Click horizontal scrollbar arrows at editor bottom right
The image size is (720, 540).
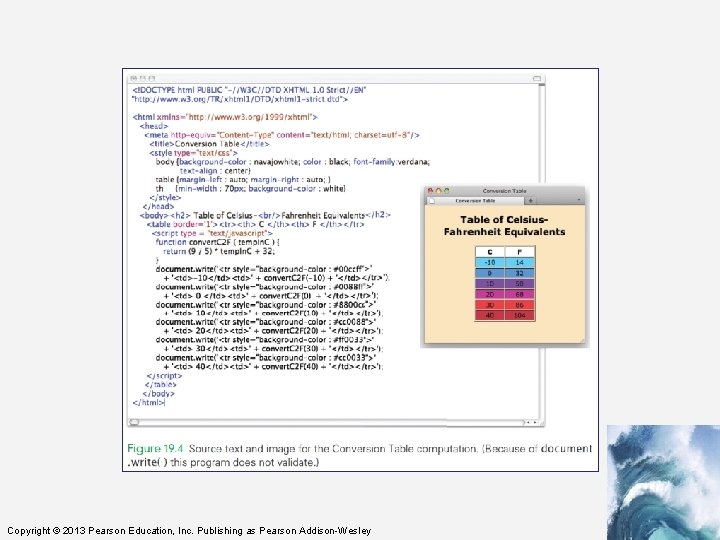(532, 422)
